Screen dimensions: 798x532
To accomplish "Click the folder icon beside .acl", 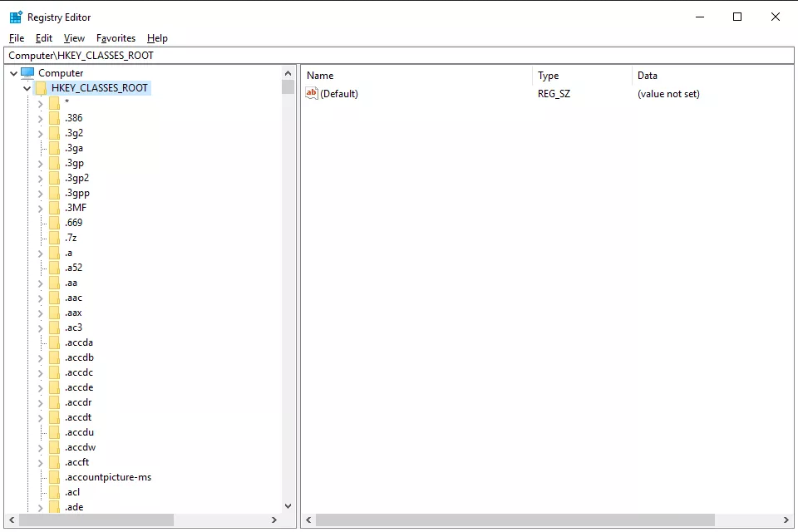I will [55, 492].
